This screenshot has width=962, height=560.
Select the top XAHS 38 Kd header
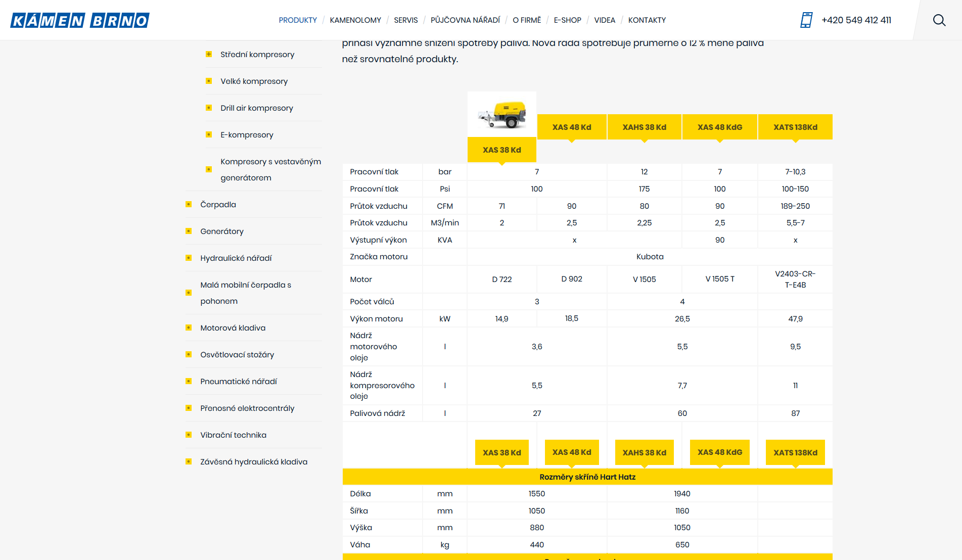point(645,127)
